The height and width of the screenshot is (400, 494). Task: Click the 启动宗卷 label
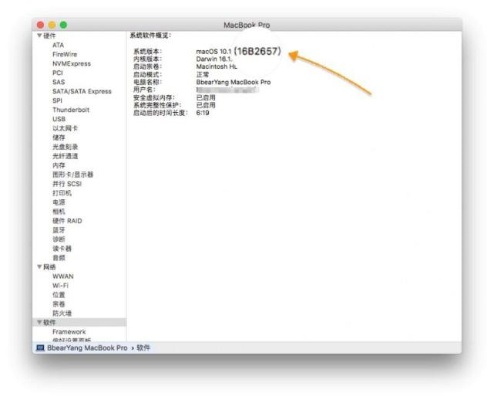[148, 67]
